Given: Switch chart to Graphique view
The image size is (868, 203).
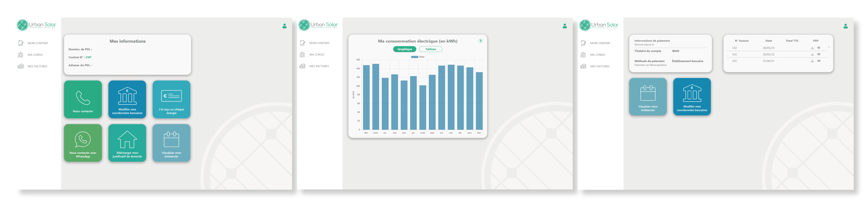Looking at the screenshot, I should click(x=405, y=49).
